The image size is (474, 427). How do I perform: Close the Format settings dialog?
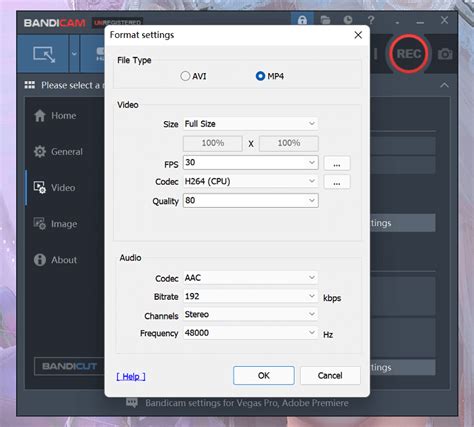[358, 35]
